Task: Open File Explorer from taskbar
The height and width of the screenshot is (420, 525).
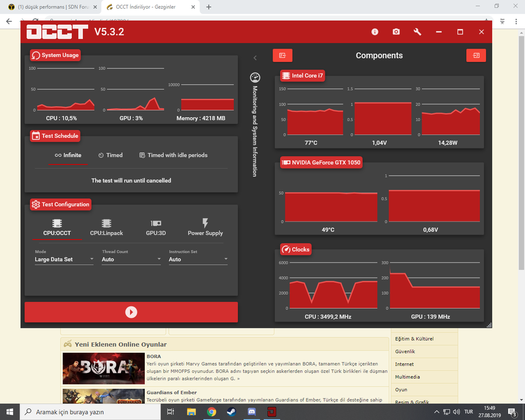Action: pos(191,412)
